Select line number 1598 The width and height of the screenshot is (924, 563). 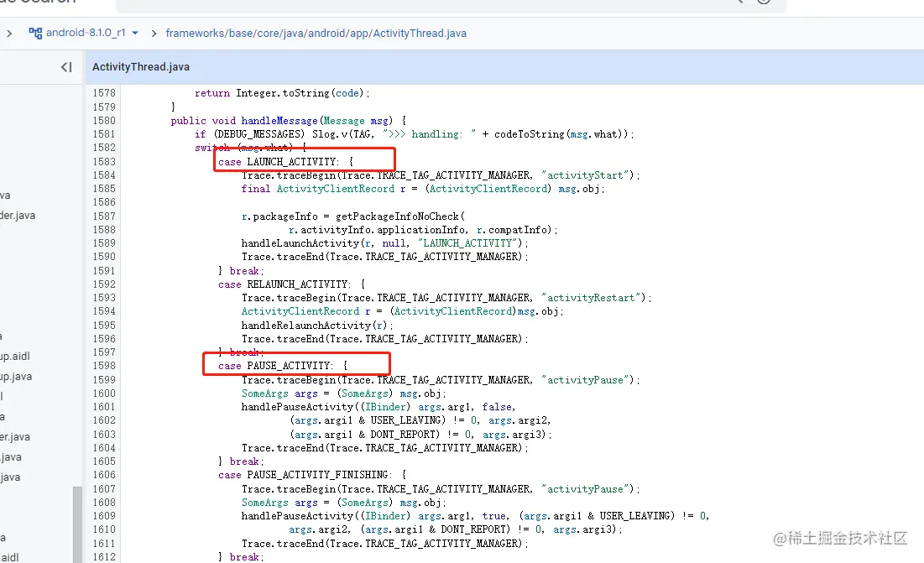pyautogui.click(x=104, y=366)
